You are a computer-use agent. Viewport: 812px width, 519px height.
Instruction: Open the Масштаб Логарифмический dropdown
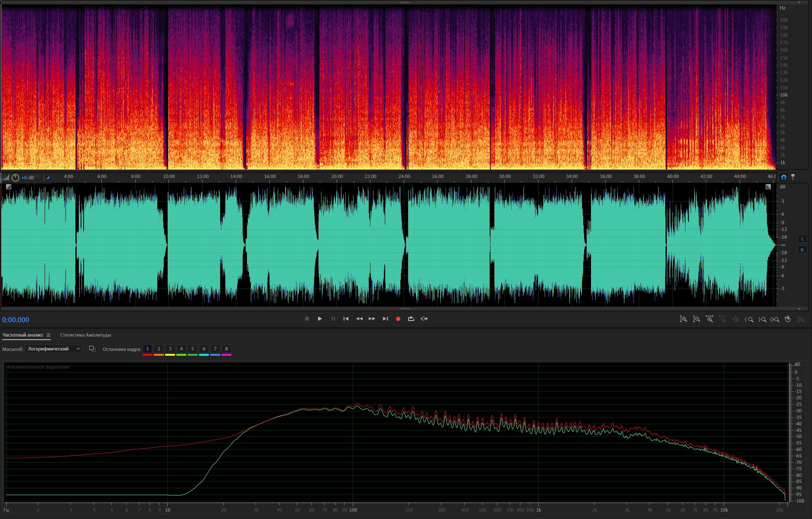(x=53, y=349)
